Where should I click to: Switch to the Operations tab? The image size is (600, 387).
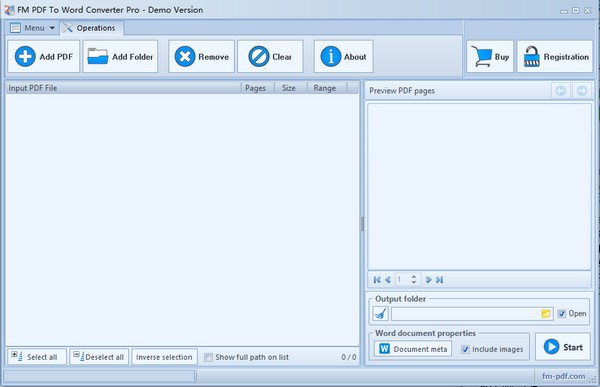click(91, 28)
